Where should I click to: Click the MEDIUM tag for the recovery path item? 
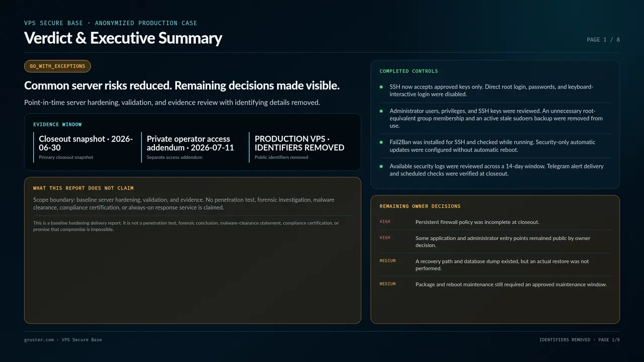click(387, 261)
